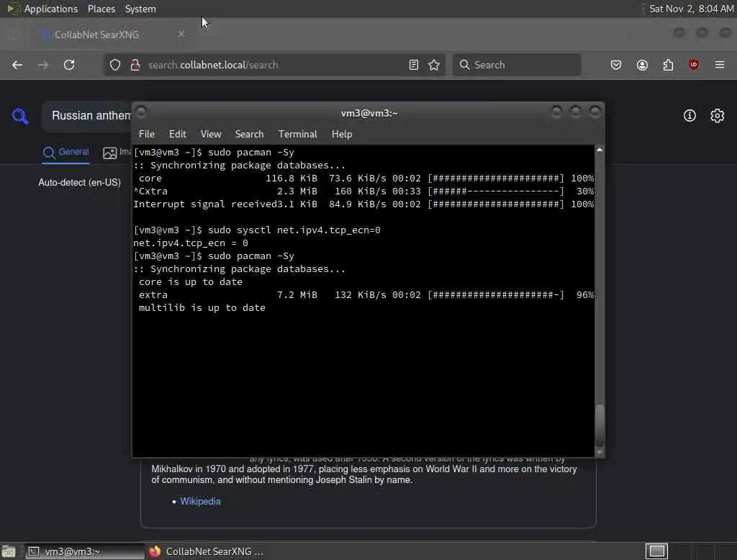
Task: Switch to vm3@vm3:~ taskbar button
Action: 85,551
